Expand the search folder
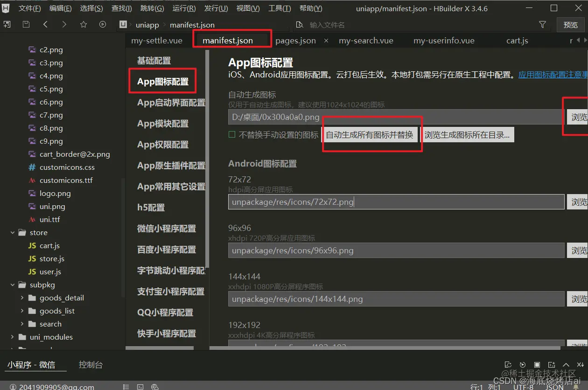The height and width of the screenshot is (390, 588). click(x=22, y=324)
